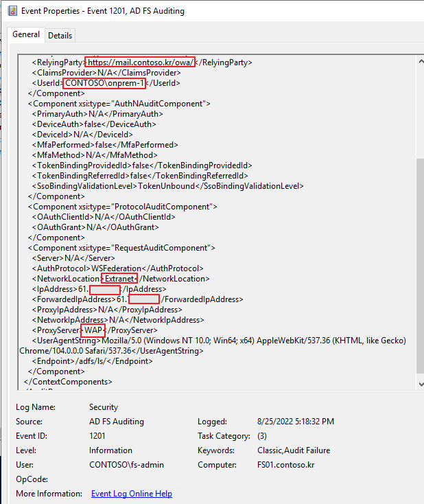Click the ClaimsProvider N/A line

[x=106, y=73]
